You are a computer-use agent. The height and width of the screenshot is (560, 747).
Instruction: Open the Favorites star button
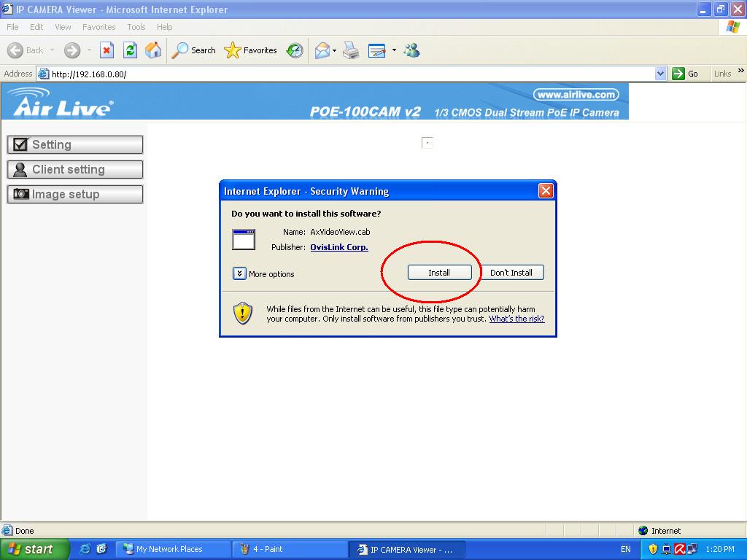[x=251, y=50]
